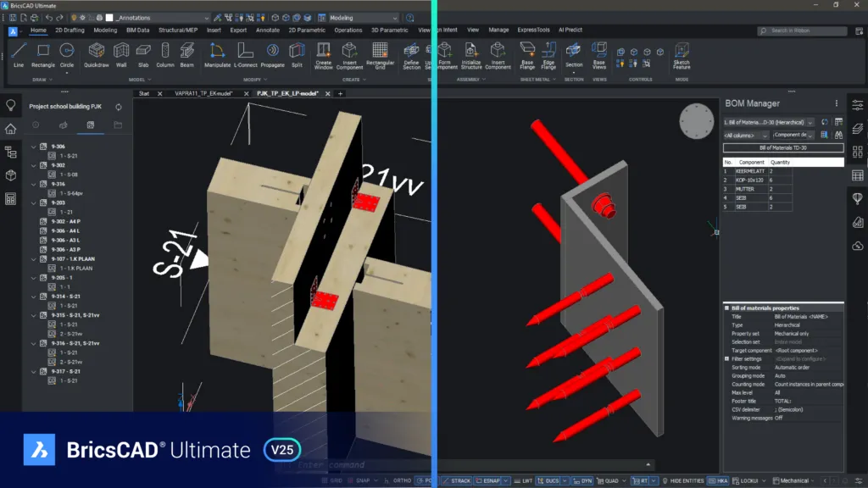Click the Search in Ribbon field
The width and height of the screenshot is (868, 488).
coord(802,31)
